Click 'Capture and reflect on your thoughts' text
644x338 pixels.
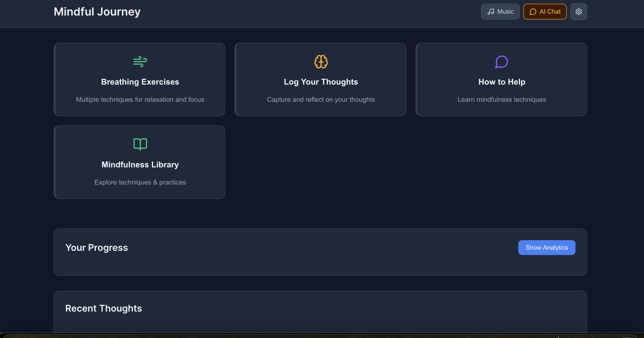pos(321,99)
